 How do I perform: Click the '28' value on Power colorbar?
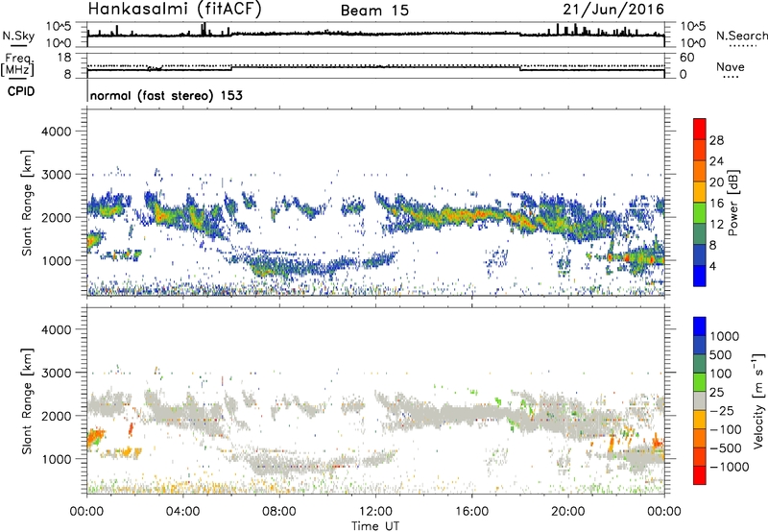[x=716, y=140]
